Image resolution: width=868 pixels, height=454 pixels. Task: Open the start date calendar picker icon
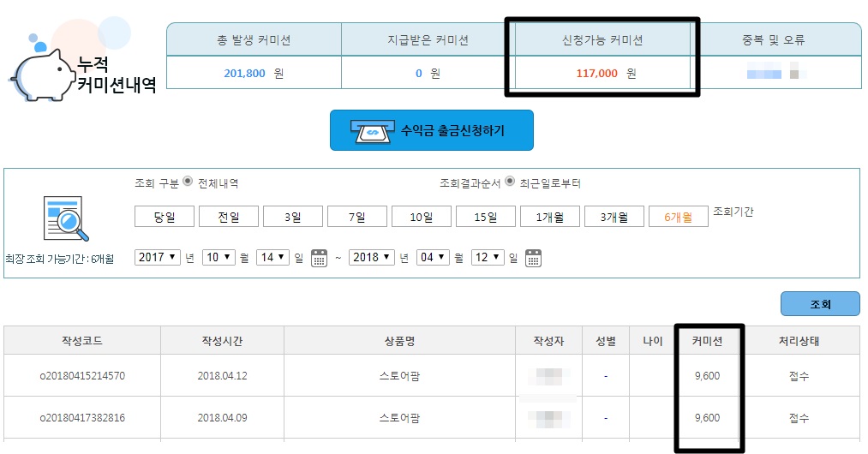coord(319,258)
